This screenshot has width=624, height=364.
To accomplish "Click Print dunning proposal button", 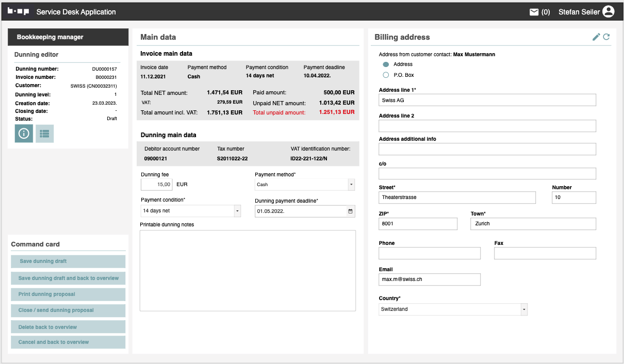I will point(68,294).
